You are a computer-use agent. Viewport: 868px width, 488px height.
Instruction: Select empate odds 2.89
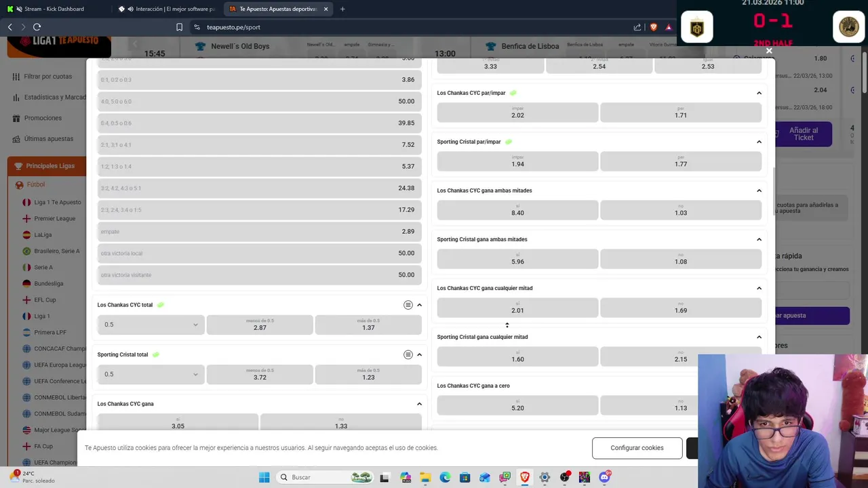pos(260,232)
